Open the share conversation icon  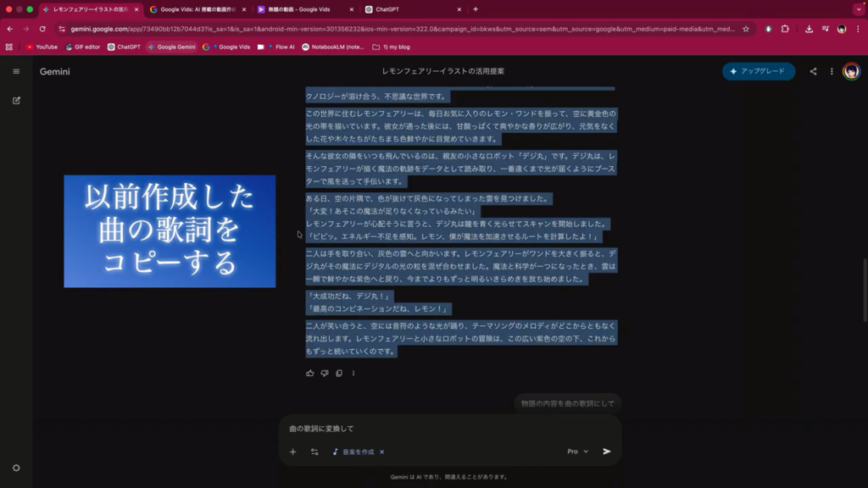813,71
